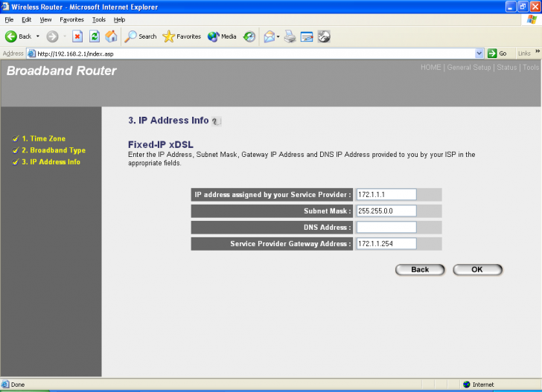Expand the address bar dropdown
Viewport: 542px width, 392px height.
click(479, 54)
